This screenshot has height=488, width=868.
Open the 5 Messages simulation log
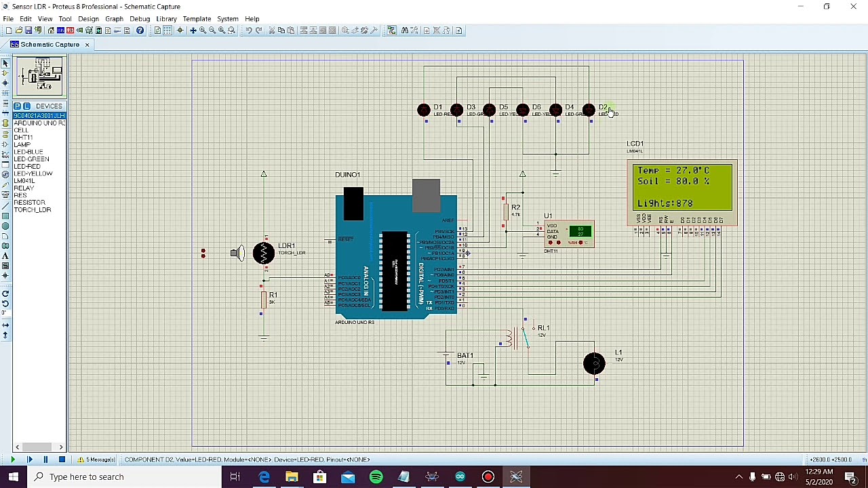pyautogui.click(x=98, y=460)
